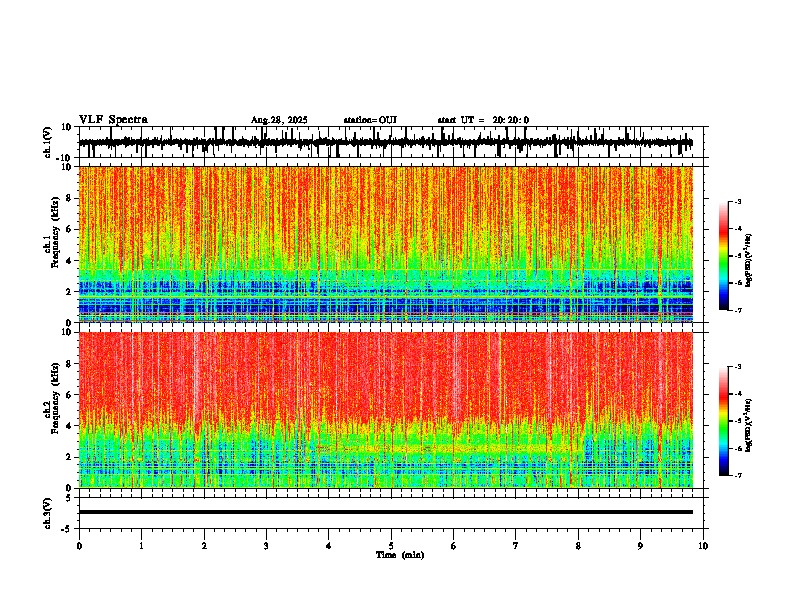The width and height of the screenshot is (792, 612).
Task: Click the date label 'Aug.28, 2025'
Action: coord(279,120)
